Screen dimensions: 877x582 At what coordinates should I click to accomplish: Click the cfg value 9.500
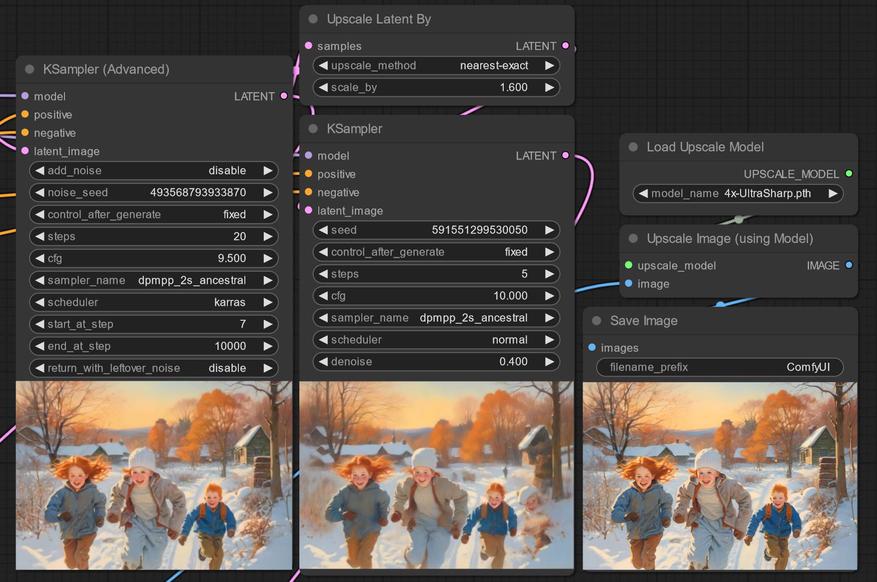[x=232, y=258]
